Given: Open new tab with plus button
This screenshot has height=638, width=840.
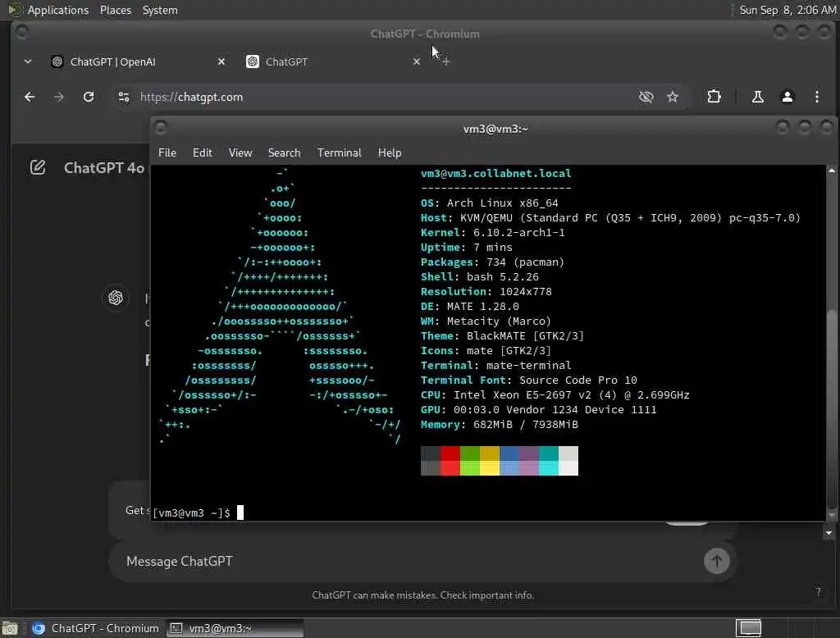Looking at the screenshot, I should 445,62.
